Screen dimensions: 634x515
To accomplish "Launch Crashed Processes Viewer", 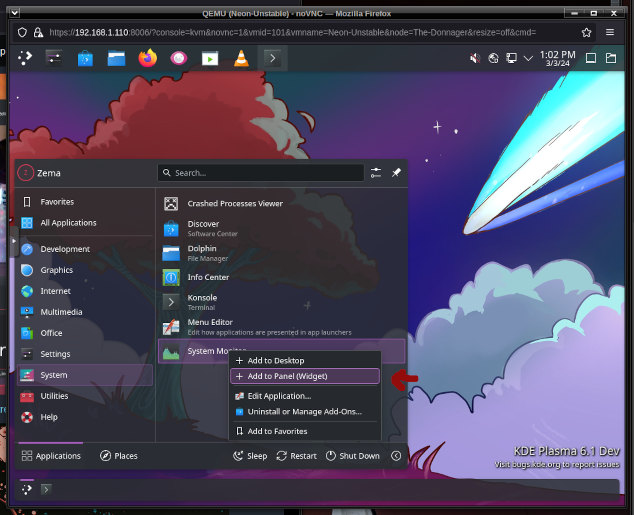I will [x=281, y=204].
